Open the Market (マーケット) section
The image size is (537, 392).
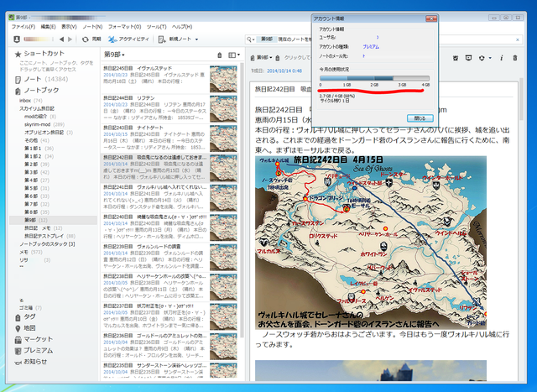34,339
